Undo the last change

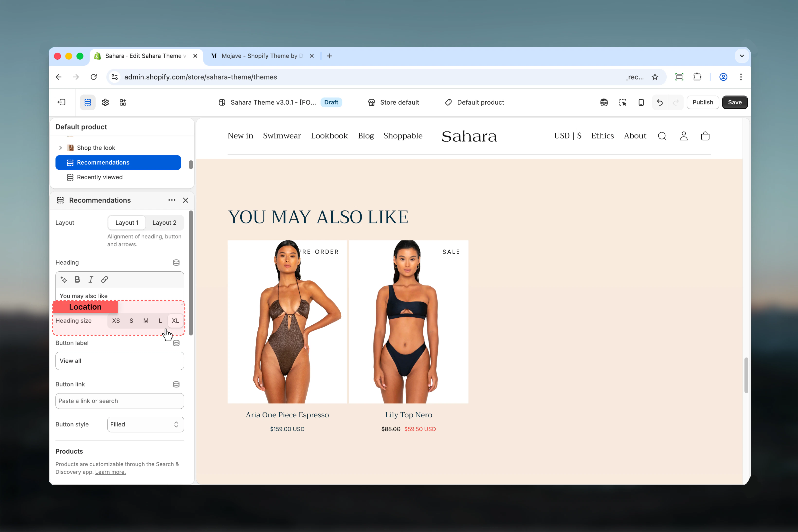660,102
